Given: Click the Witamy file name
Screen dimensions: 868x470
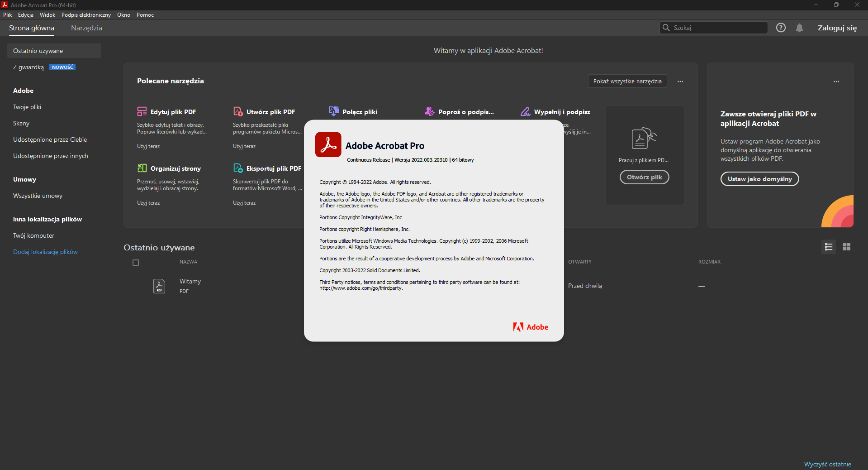Looking at the screenshot, I should point(190,281).
